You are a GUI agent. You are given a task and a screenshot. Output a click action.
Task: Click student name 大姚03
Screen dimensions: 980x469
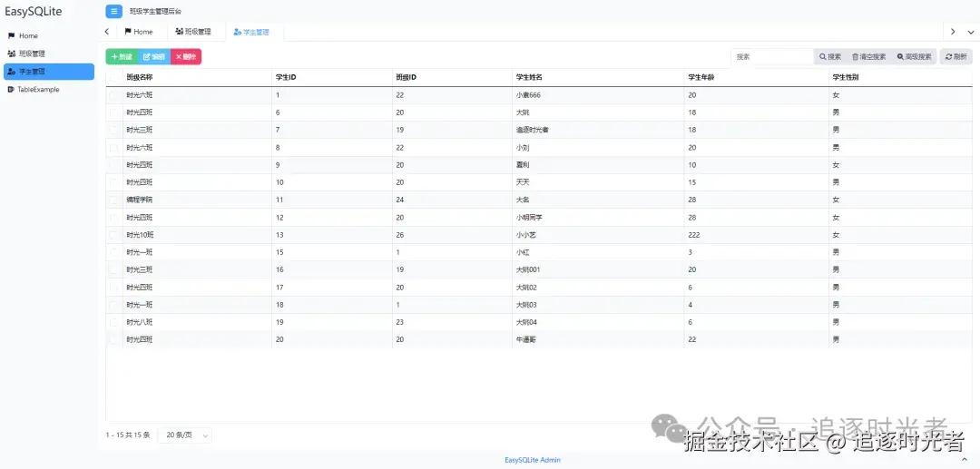[526, 305]
